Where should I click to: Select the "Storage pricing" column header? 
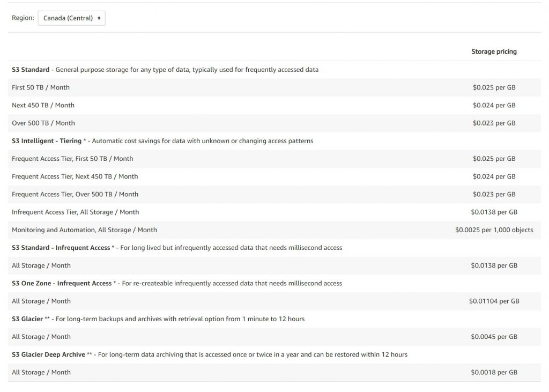494,51
